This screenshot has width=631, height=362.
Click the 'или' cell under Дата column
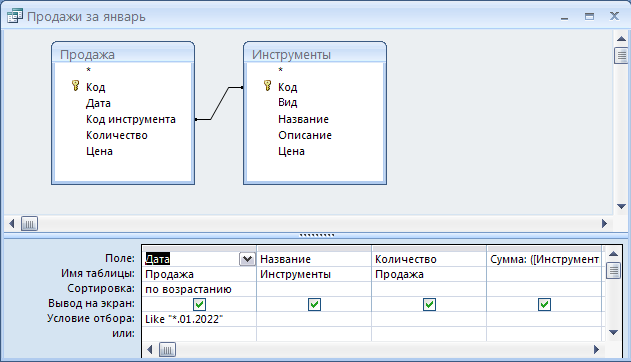pos(199,334)
